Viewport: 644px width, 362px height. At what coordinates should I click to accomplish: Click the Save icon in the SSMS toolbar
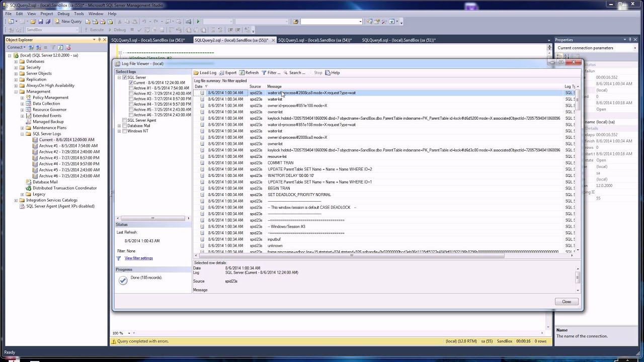(41, 22)
